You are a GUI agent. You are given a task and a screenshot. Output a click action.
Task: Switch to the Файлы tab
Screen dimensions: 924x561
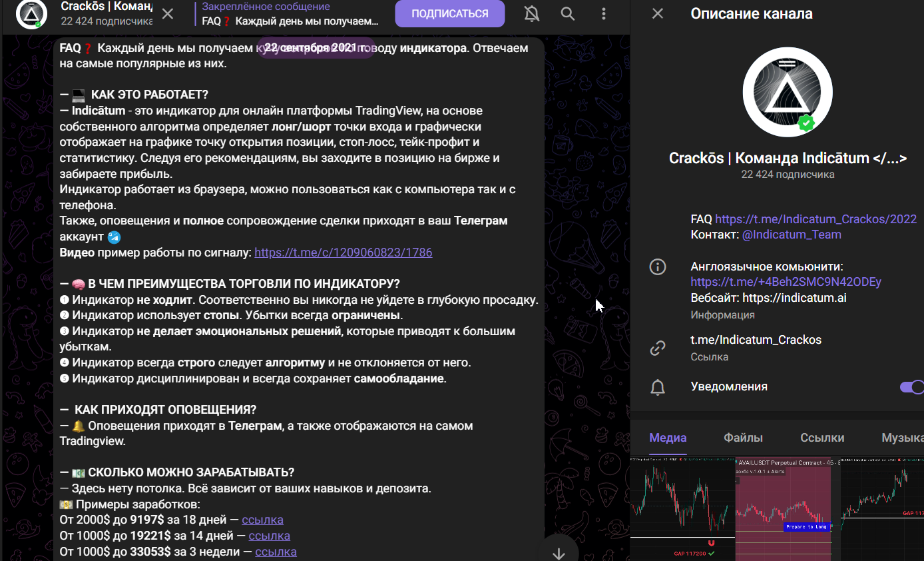point(743,438)
